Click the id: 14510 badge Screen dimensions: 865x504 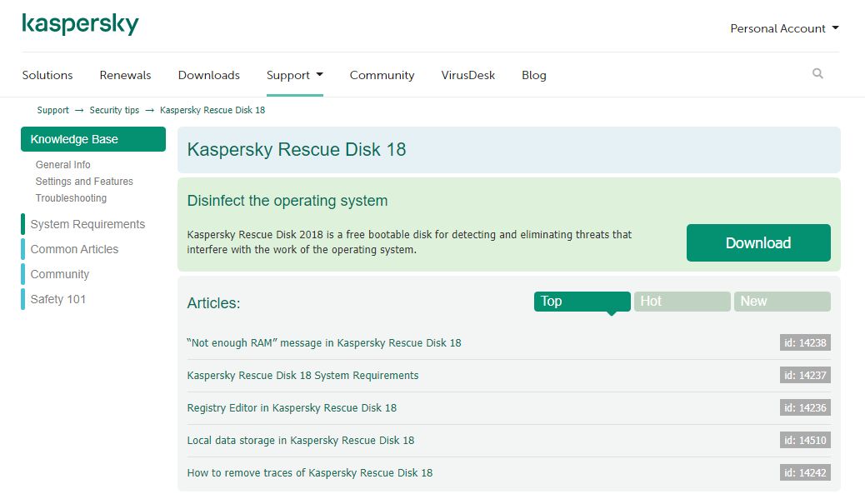pos(805,440)
